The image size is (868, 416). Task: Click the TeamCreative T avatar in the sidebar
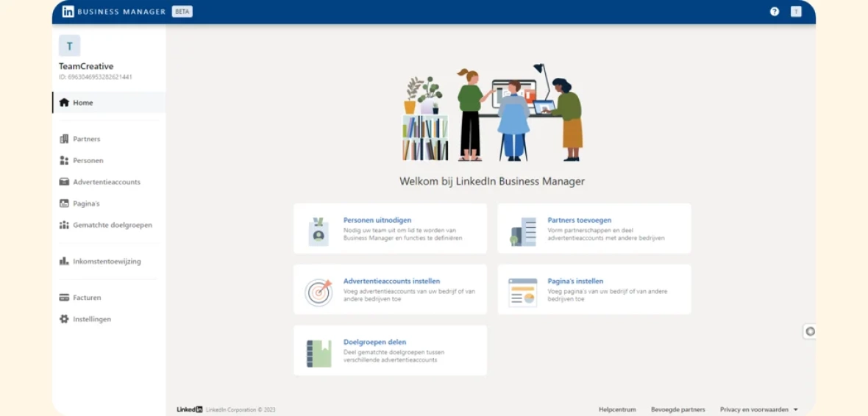coord(69,46)
